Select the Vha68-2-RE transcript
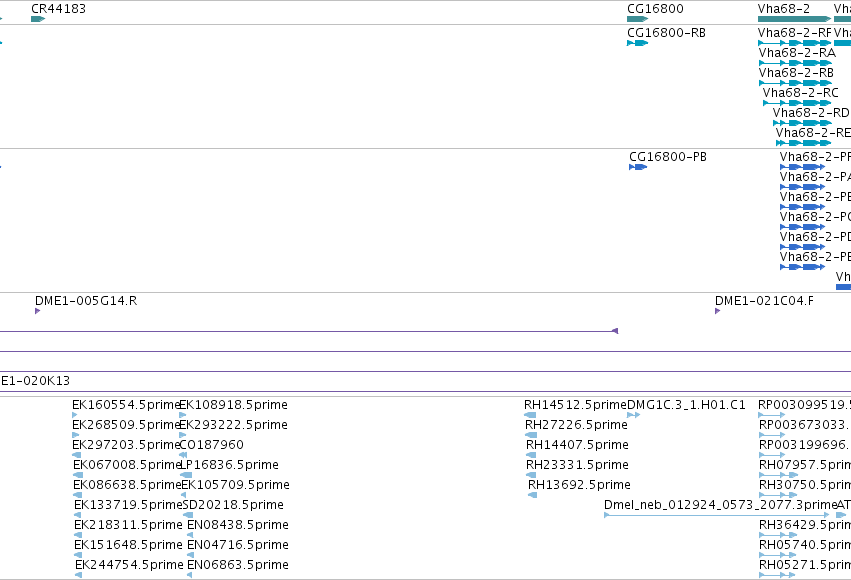The width and height of the screenshot is (851, 580). 804,143
